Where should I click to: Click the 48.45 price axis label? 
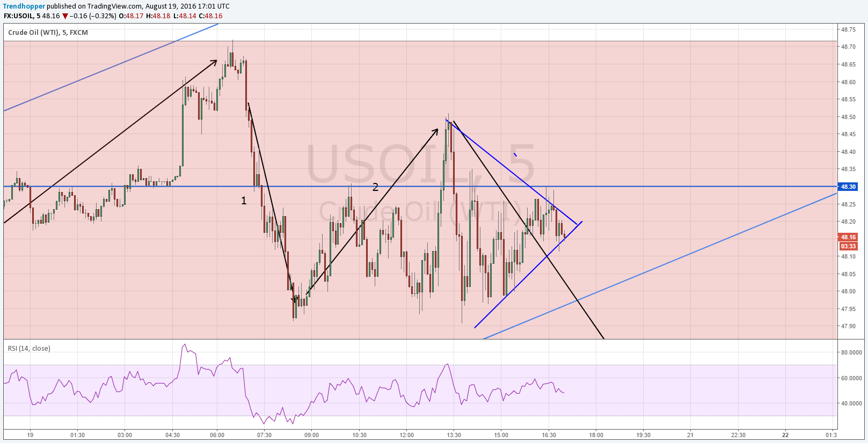(x=848, y=134)
